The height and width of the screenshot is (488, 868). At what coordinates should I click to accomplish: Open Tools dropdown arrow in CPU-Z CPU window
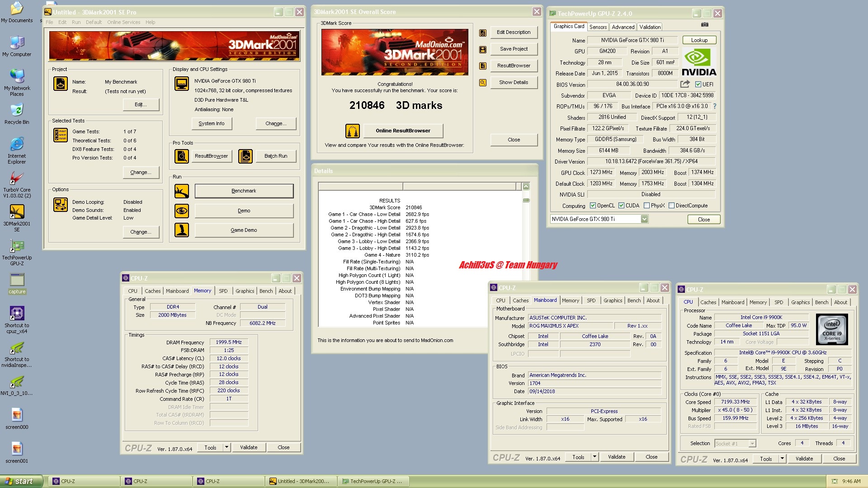[x=782, y=459]
